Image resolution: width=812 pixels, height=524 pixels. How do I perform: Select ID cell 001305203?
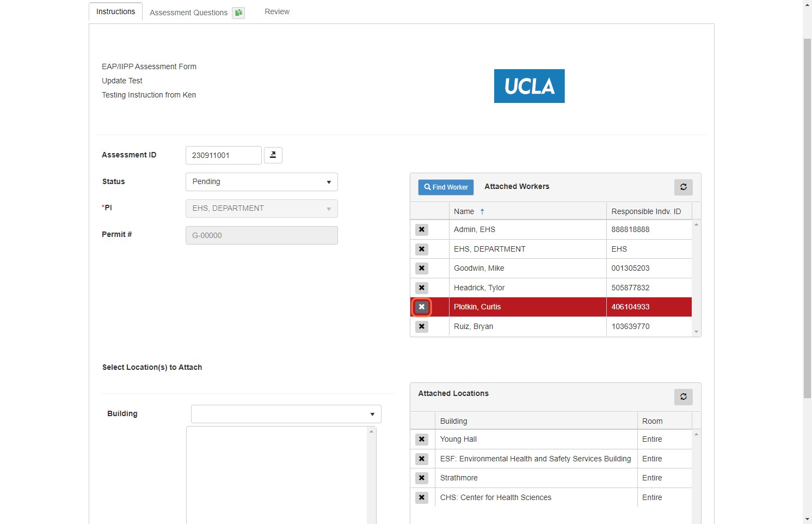649,269
